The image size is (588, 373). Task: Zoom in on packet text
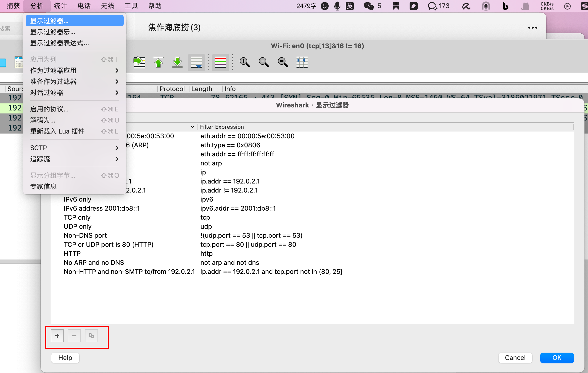[244, 62]
